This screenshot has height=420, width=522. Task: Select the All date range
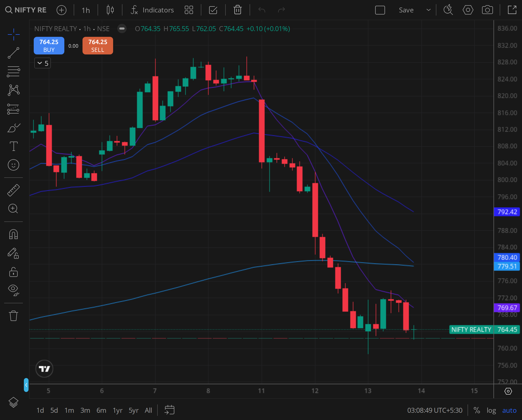[148, 410]
